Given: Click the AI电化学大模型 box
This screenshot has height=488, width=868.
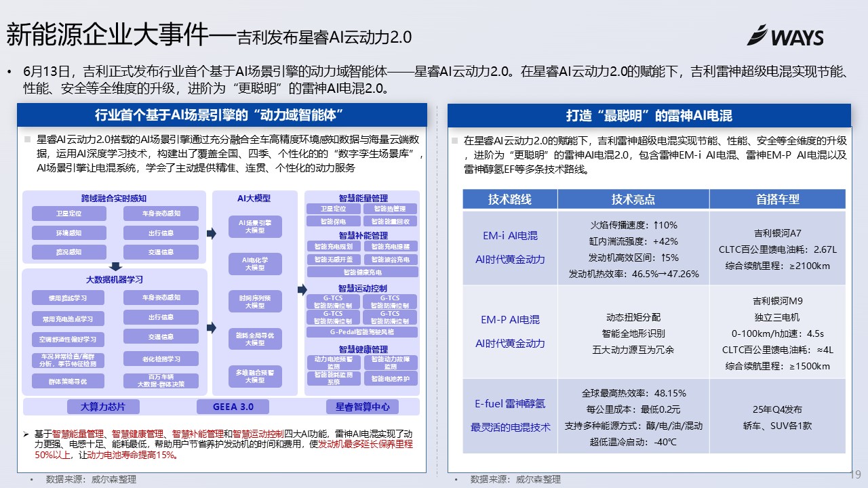Looking at the screenshot, I should click(x=255, y=264).
